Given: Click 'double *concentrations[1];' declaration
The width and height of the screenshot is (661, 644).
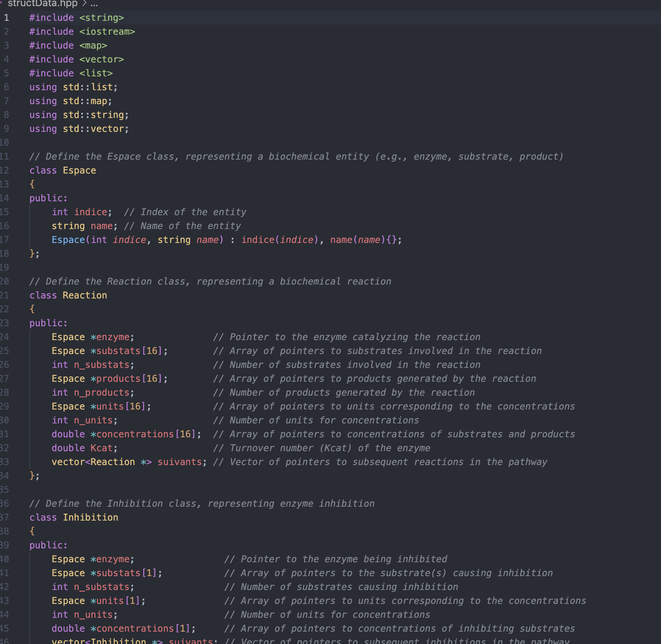Looking at the screenshot, I should (124, 629).
